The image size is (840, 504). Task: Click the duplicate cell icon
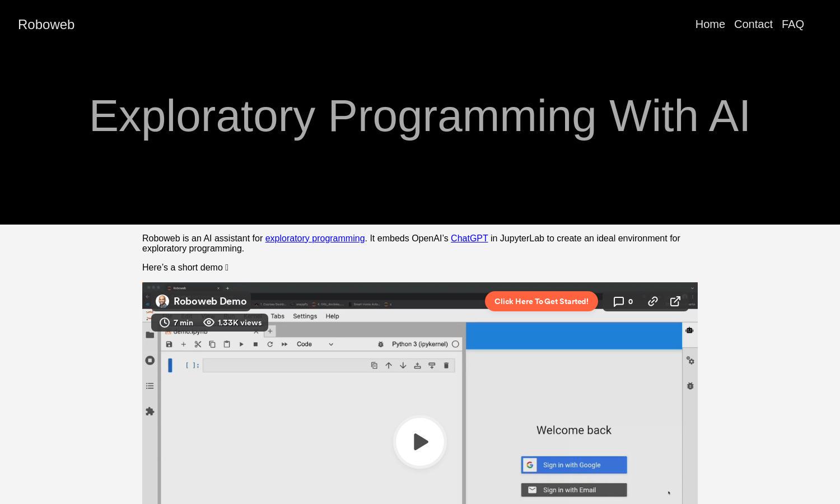tap(374, 366)
